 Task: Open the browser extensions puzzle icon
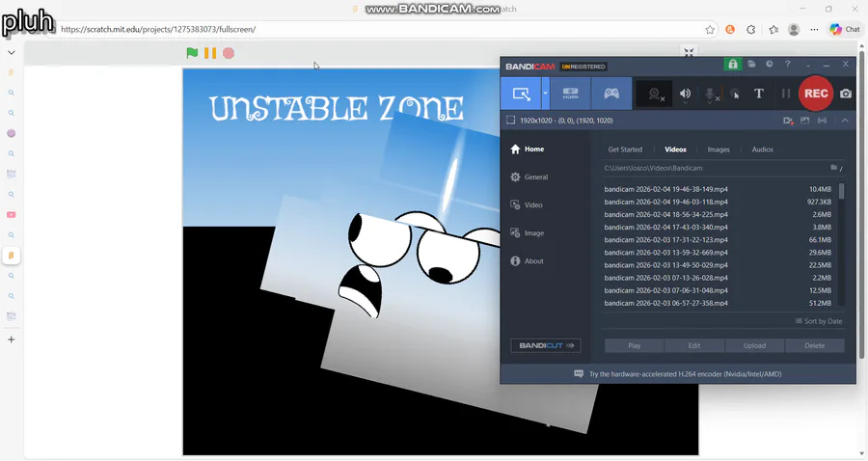click(751, 30)
